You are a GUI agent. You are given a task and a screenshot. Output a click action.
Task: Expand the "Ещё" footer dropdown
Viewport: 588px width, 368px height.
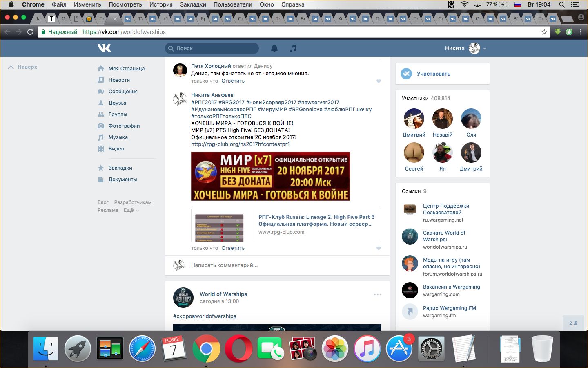(131, 210)
